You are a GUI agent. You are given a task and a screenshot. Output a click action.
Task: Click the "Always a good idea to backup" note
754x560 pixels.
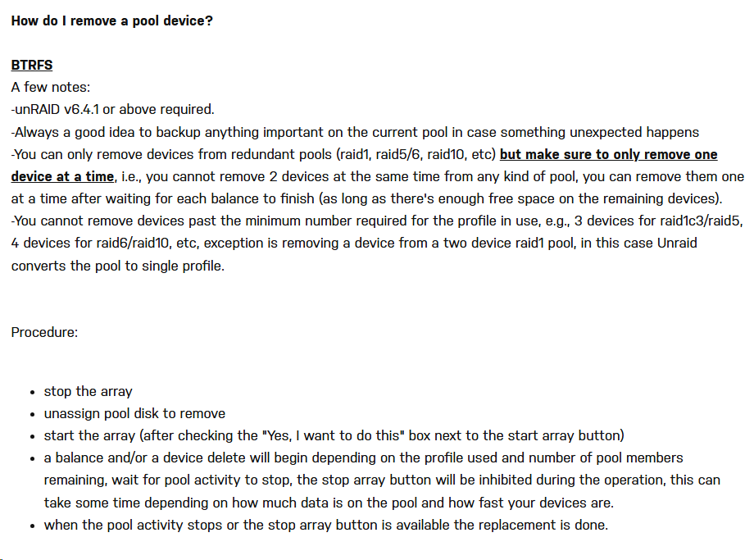click(355, 132)
